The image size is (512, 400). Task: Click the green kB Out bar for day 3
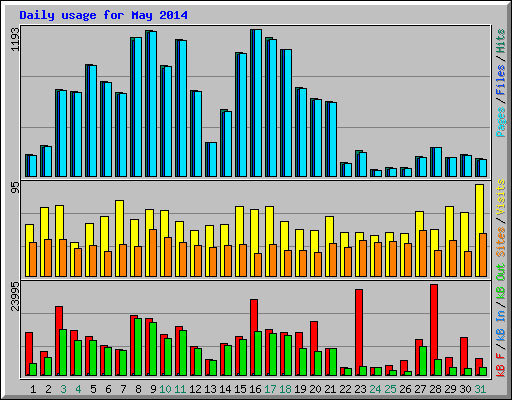tap(63, 353)
